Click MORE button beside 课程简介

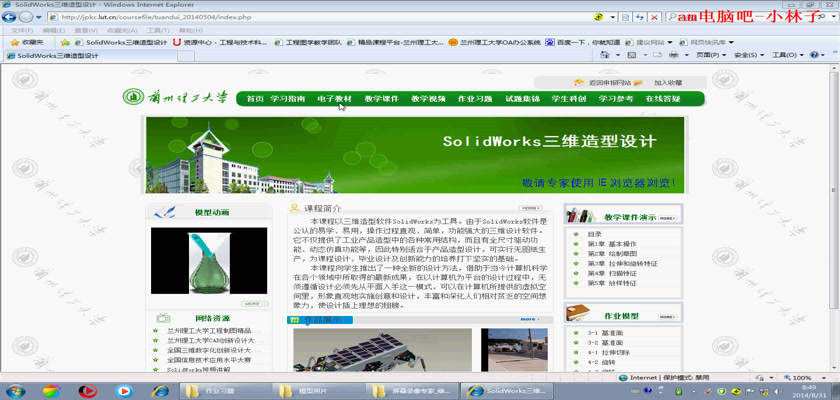(x=530, y=208)
